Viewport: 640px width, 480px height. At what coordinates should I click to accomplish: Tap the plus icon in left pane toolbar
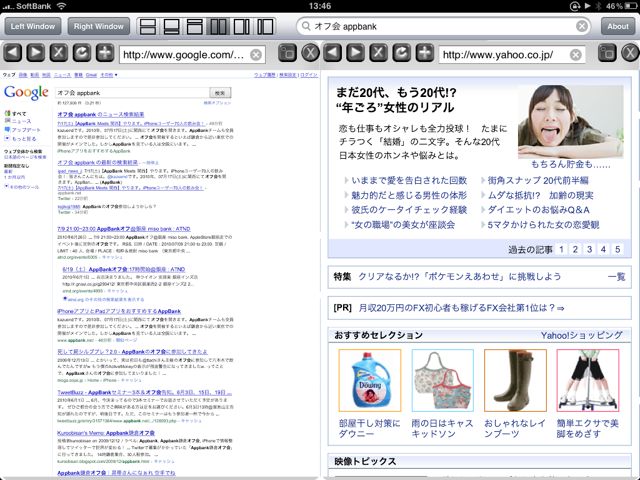tap(105, 53)
